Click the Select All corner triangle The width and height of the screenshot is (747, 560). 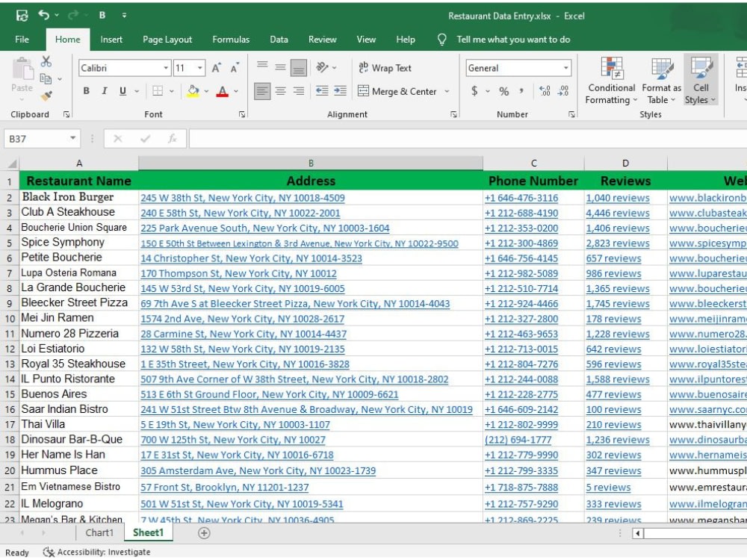(13, 164)
